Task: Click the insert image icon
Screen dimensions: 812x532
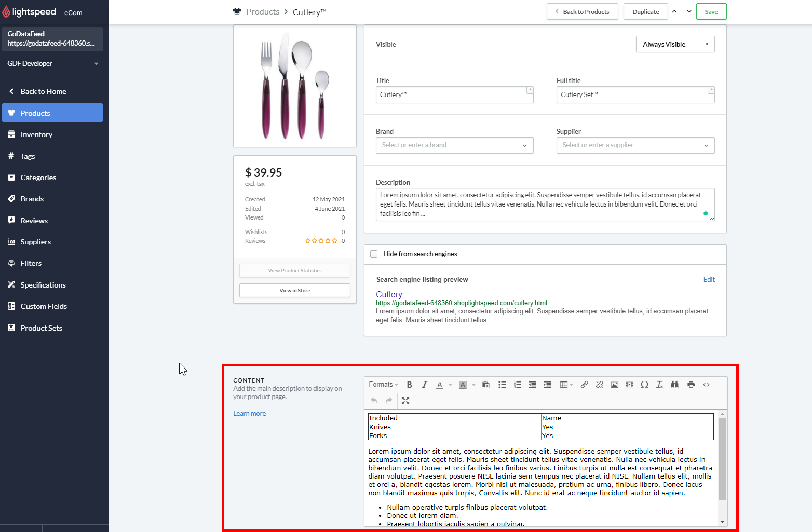Action: point(614,385)
